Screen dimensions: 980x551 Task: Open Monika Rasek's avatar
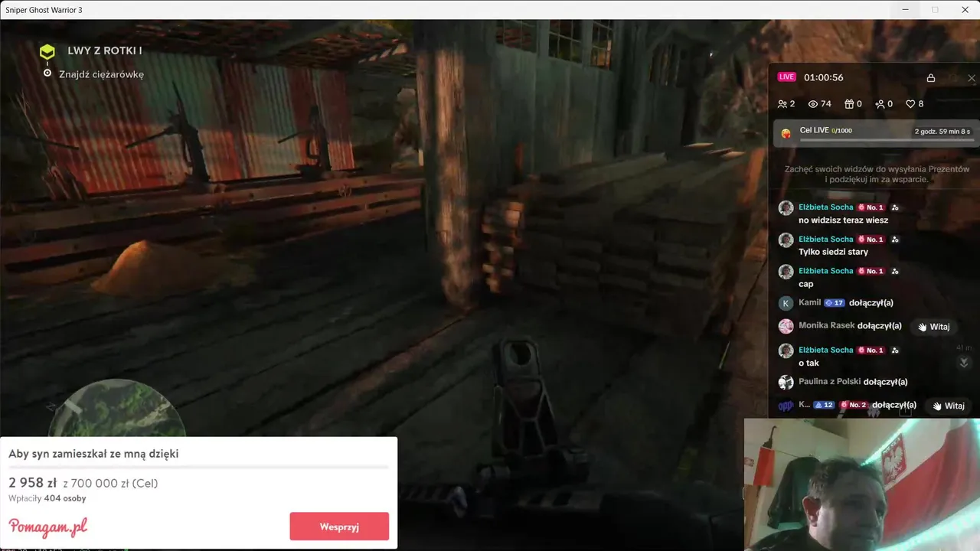[x=786, y=326]
